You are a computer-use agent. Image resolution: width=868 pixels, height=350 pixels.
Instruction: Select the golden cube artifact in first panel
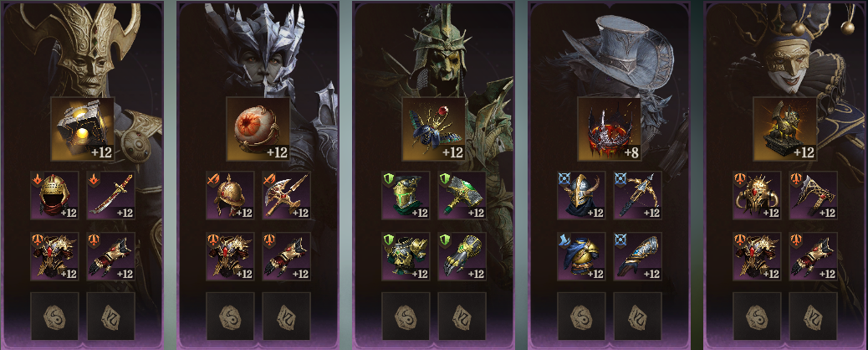(x=83, y=129)
